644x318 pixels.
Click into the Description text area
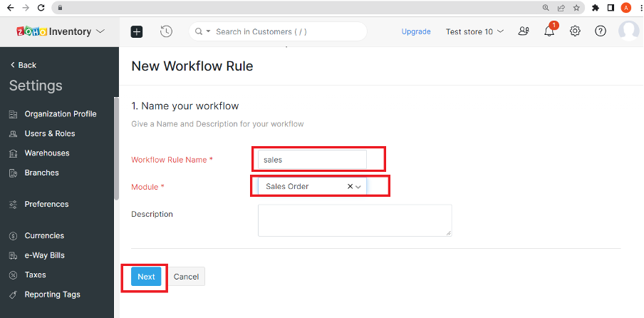[355, 220]
